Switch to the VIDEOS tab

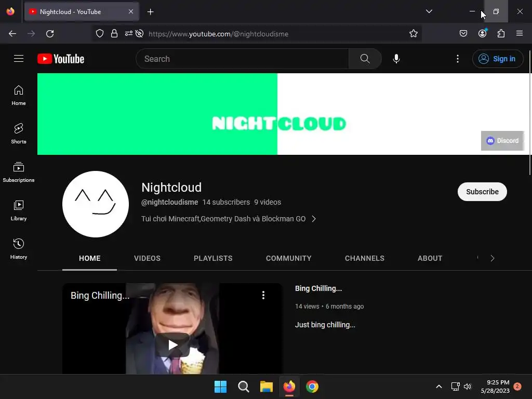click(147, 258)
